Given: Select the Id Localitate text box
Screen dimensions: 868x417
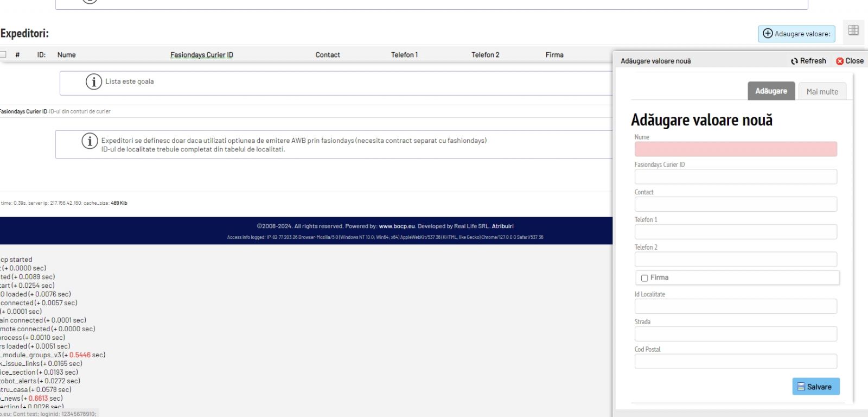Looking at the screenshot, I should [735, 306].
